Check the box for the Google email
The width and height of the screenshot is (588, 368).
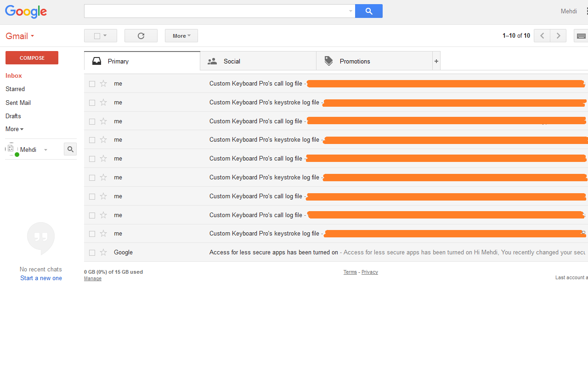coord(92,253)
